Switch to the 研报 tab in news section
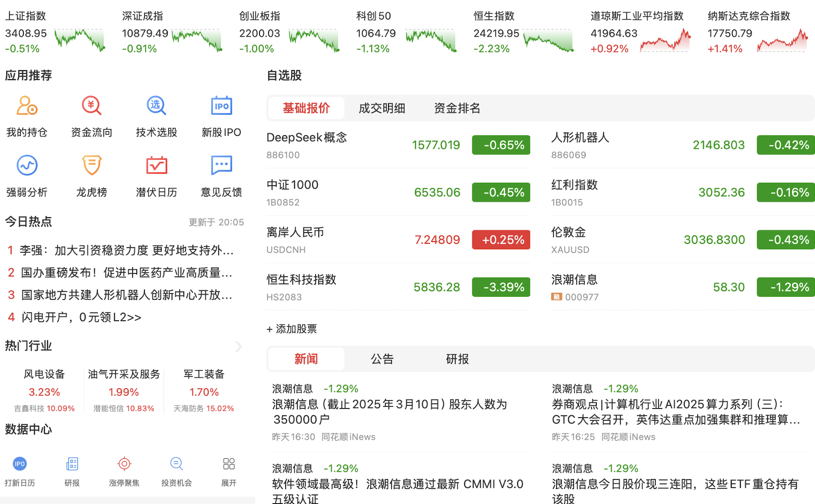 (457, 359)
